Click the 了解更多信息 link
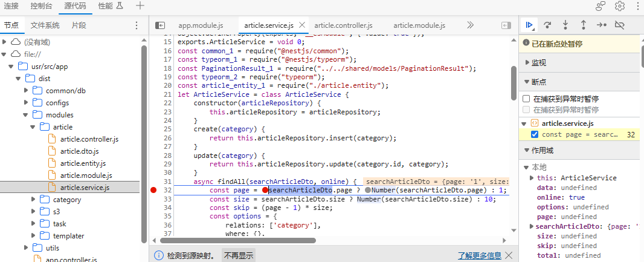Image resolution: width=644 pixels, height=262 pixels. 478,255
